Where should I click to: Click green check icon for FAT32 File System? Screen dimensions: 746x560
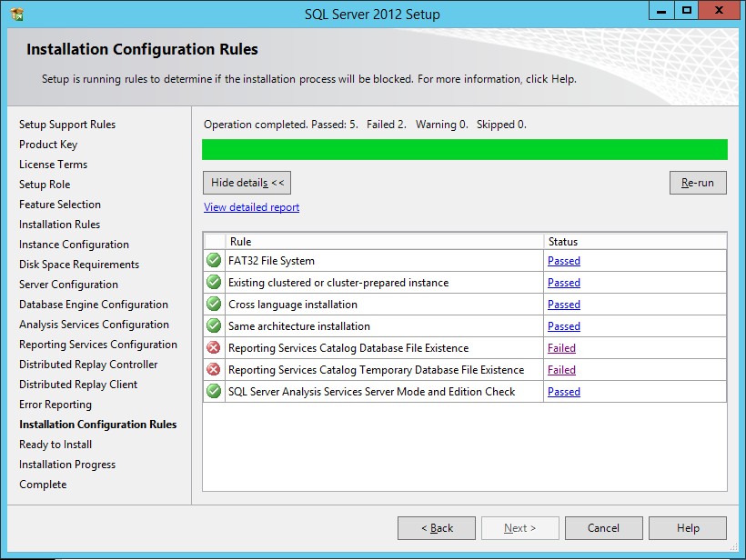[214, 261]
